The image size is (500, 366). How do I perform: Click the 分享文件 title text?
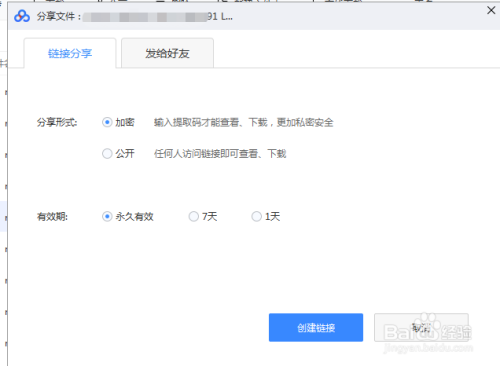pos(59,16)
